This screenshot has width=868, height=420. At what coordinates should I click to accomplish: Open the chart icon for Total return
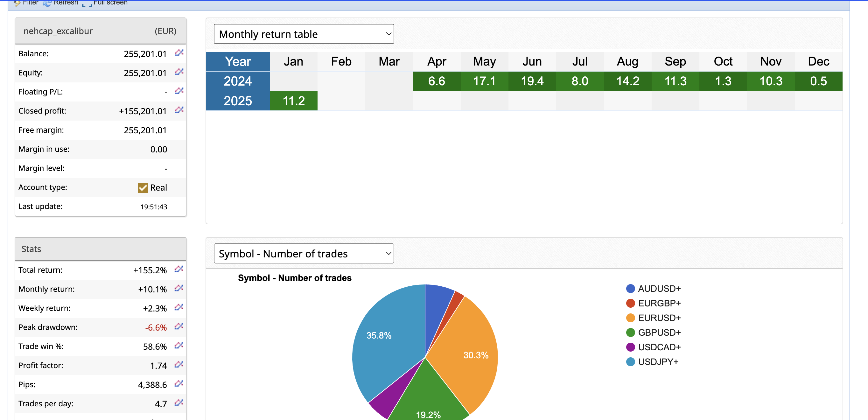pos(179,269)
